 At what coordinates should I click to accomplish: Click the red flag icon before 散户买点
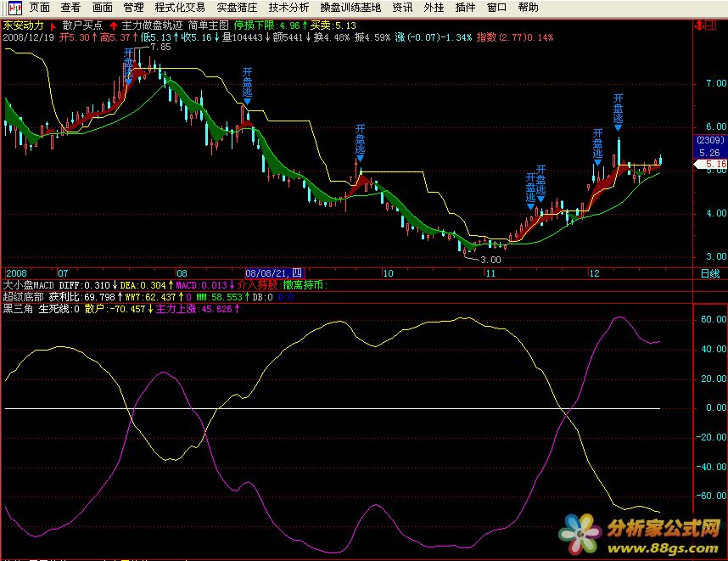(53, 26)
